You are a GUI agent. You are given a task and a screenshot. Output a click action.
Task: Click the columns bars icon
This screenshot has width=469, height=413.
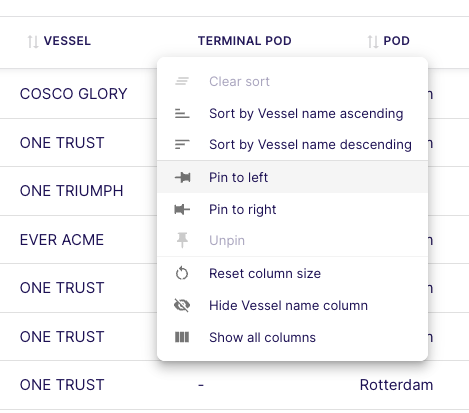click(182, 337)
